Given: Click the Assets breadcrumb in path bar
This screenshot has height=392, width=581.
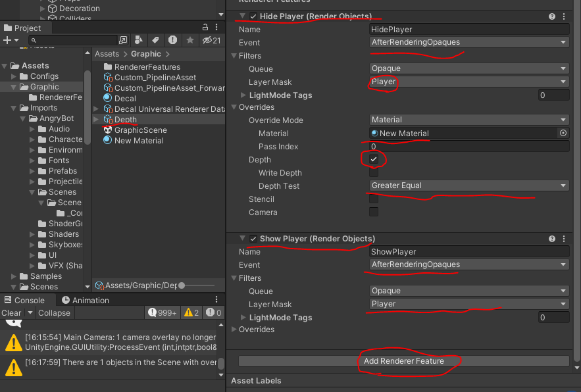Looking at the screenshot, I should tap(107, 54).
